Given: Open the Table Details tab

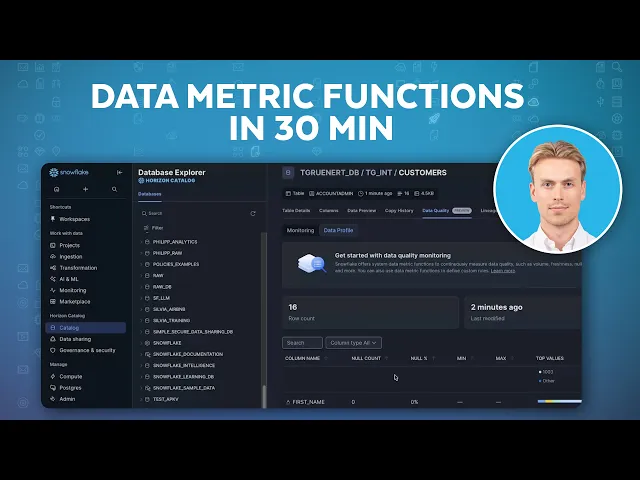Looking at the screenshot, I should (296, 211).
